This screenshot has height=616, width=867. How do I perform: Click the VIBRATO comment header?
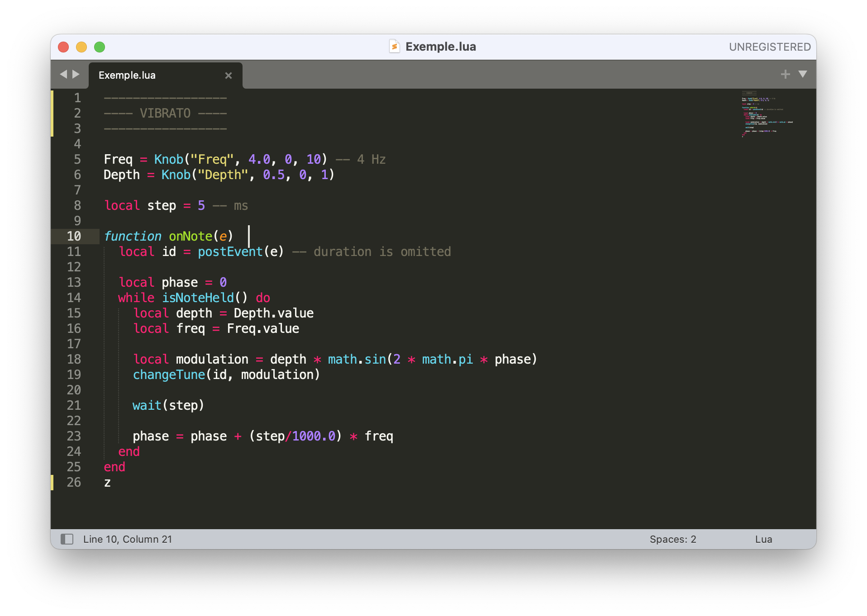165,113
